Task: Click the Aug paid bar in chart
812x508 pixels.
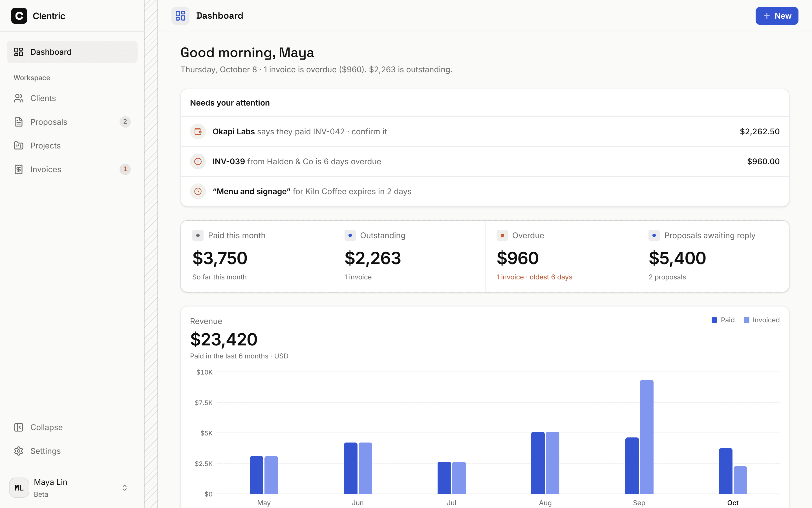Action: 538,463
